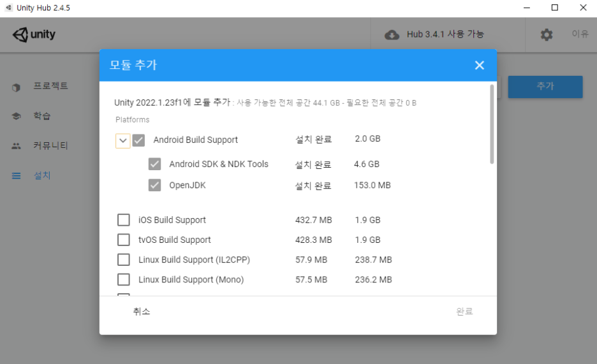Open the 학습 sidebar tab
Image resolution: width=597 pixels, height=364 pixels.
(42, 115)
